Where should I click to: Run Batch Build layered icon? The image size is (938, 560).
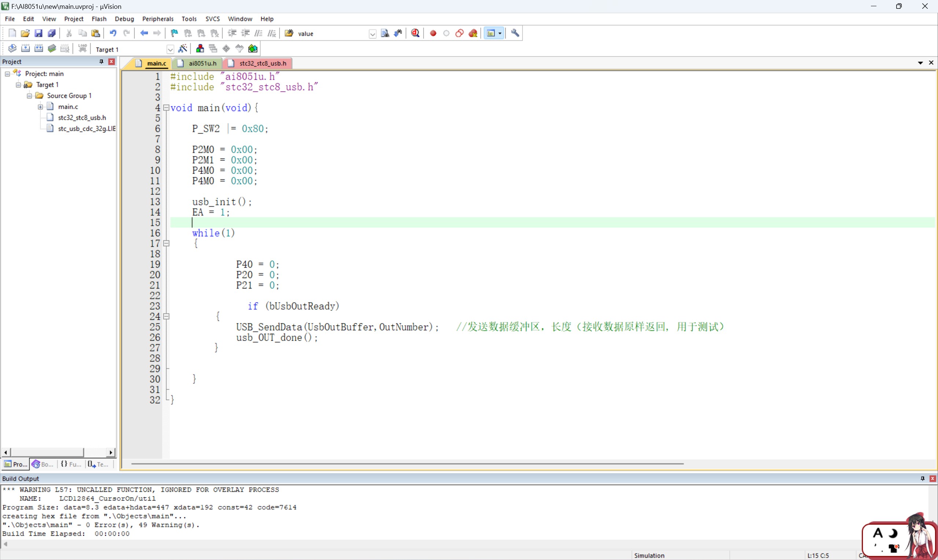pos(52,48)
